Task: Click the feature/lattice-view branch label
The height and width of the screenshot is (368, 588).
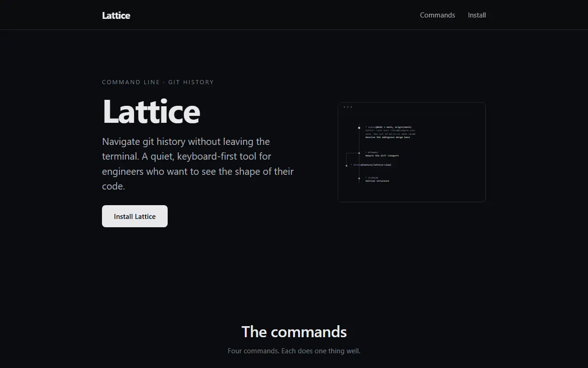Action: tap(376, 165)
